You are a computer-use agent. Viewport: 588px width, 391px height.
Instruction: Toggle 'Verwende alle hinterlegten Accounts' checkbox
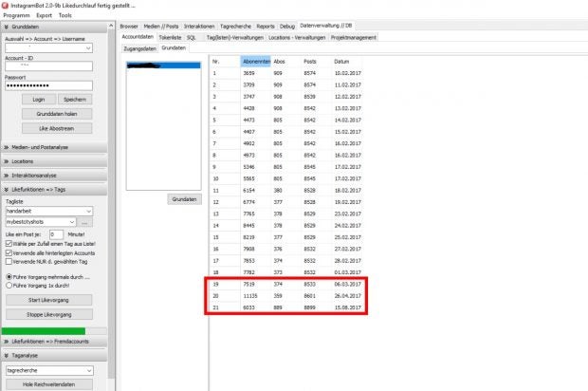pos(9,253)
